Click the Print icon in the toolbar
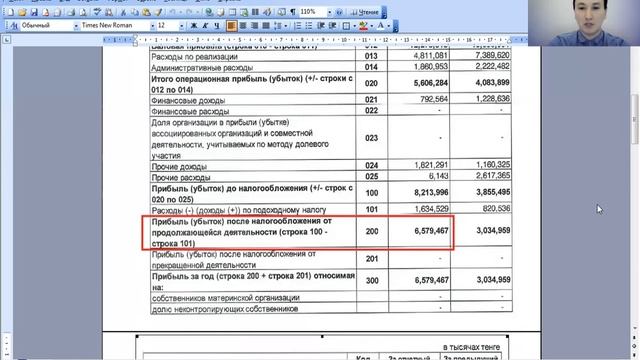 (71, 12)
